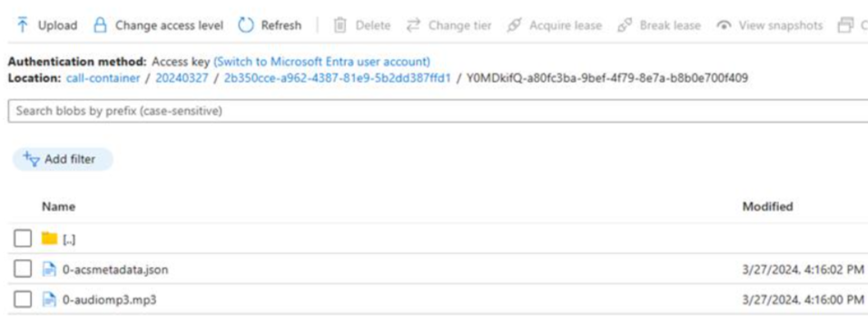Image resolution: width=868 pixels, height=327 pixels.
Task: Click the Delete trash can icon
Action: pos(340,25)
